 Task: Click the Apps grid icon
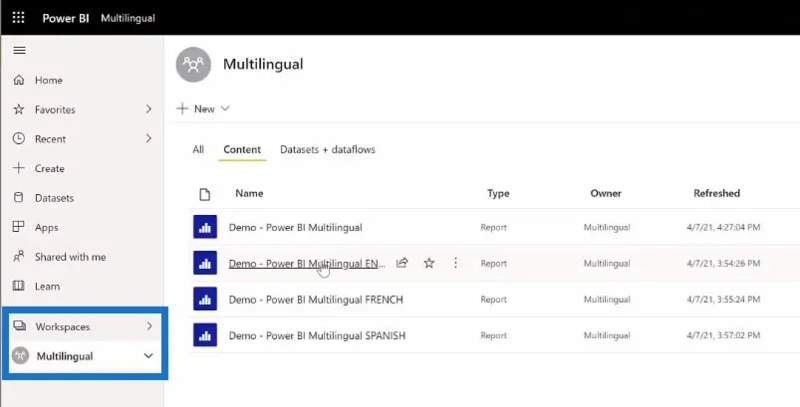point(19,227)
